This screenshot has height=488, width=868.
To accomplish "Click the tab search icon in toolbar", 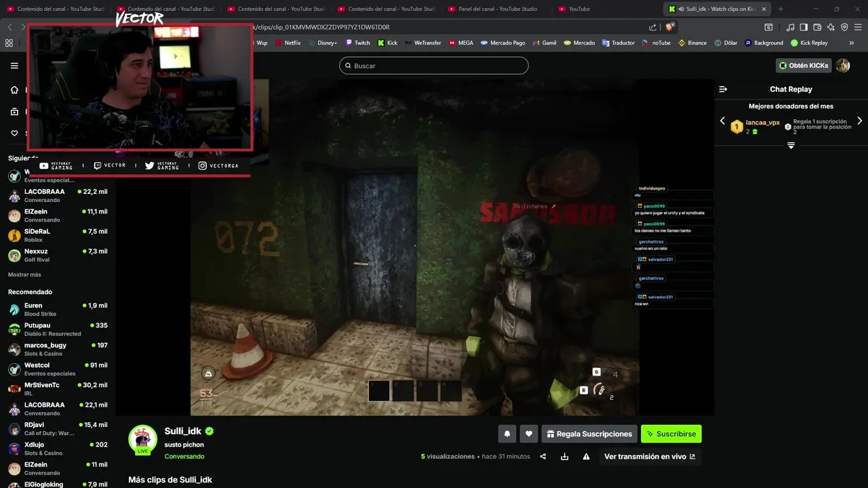I will point(768,27).
